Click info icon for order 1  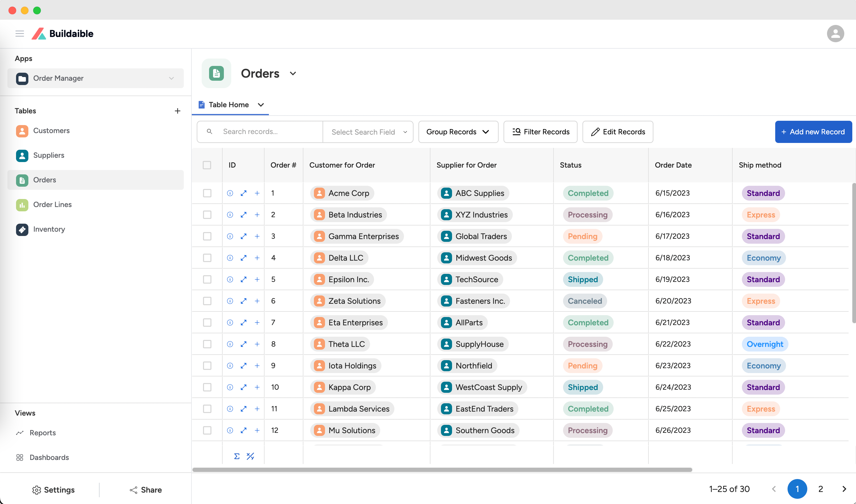(230, 193)
